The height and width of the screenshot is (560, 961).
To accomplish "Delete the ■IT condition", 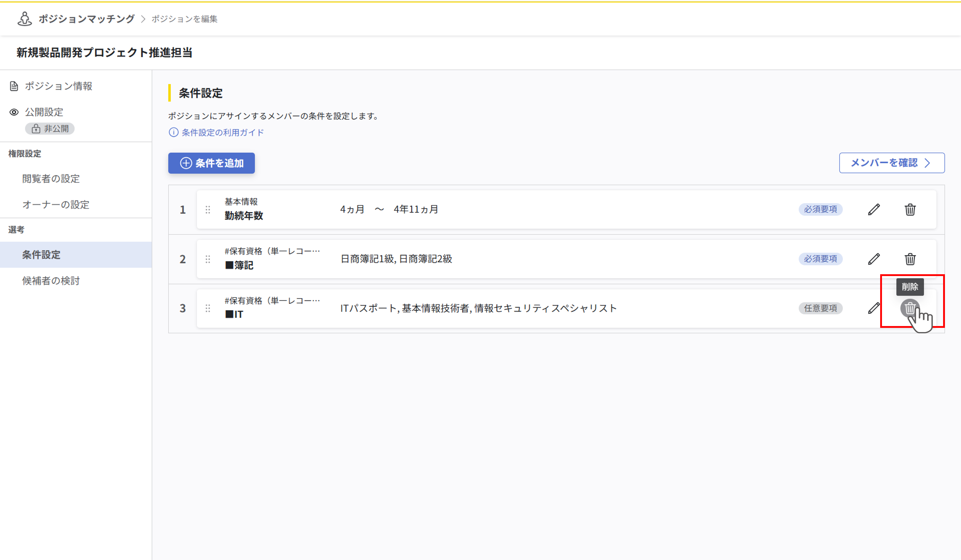I will pyautogui.click(x=910, y=308).
